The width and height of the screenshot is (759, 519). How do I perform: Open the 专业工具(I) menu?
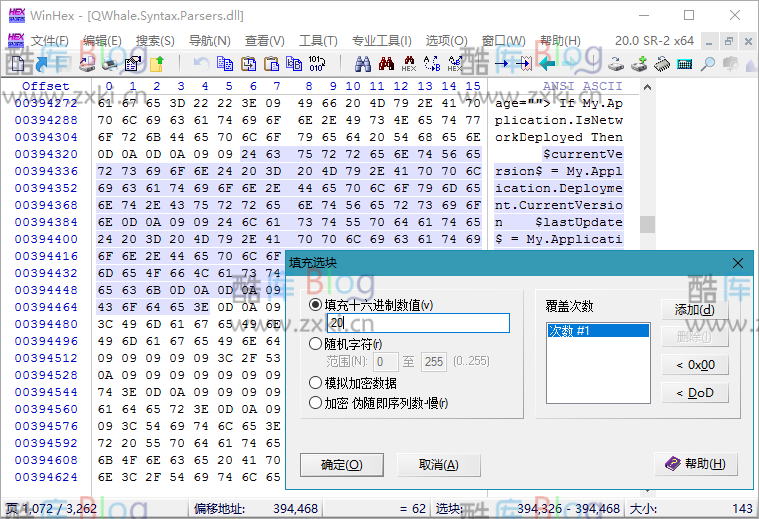381,41
